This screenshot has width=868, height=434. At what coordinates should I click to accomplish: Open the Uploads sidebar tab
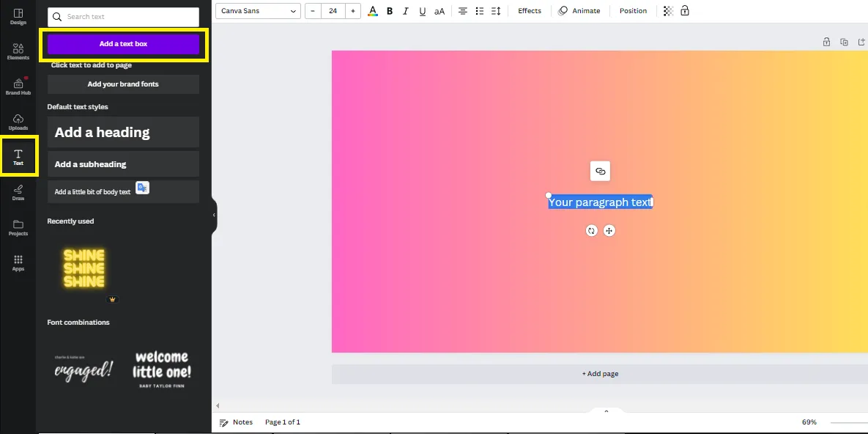(18, 122)
